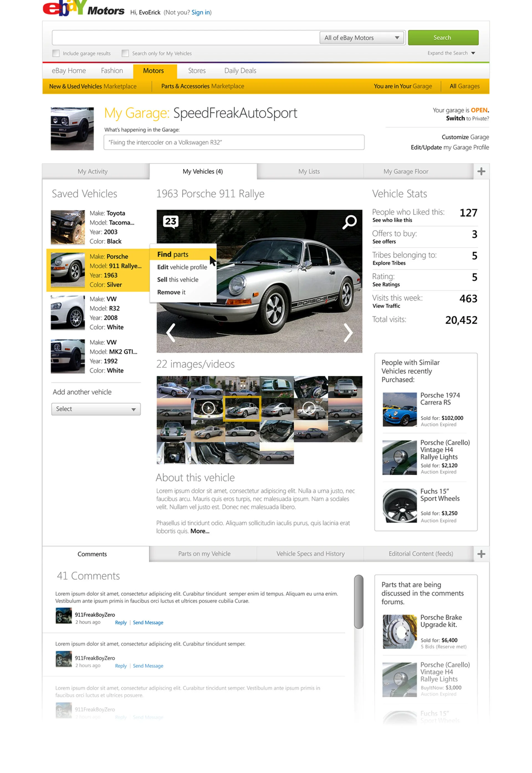Open All Garages link
This screenshot has width=532, height=773.
(465, 87)
